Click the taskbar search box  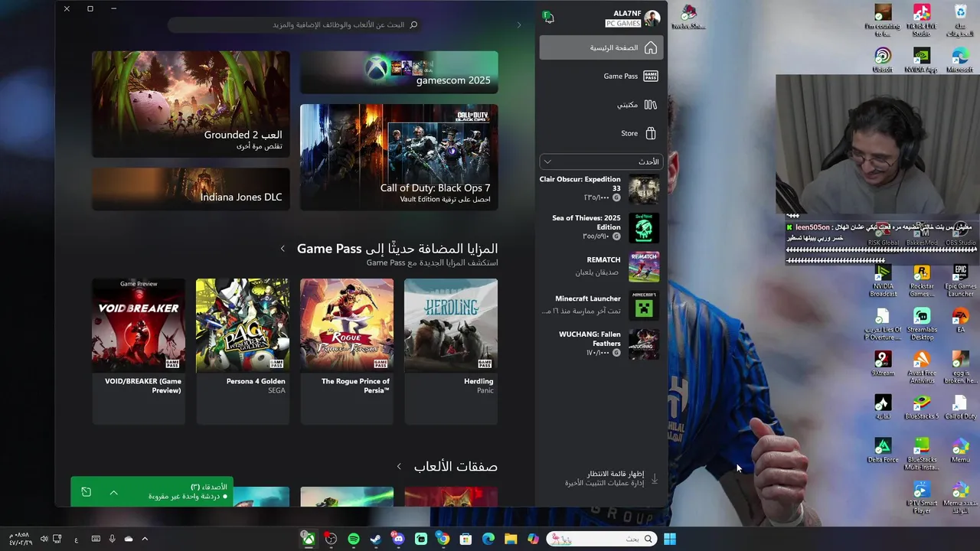(601, 539)
